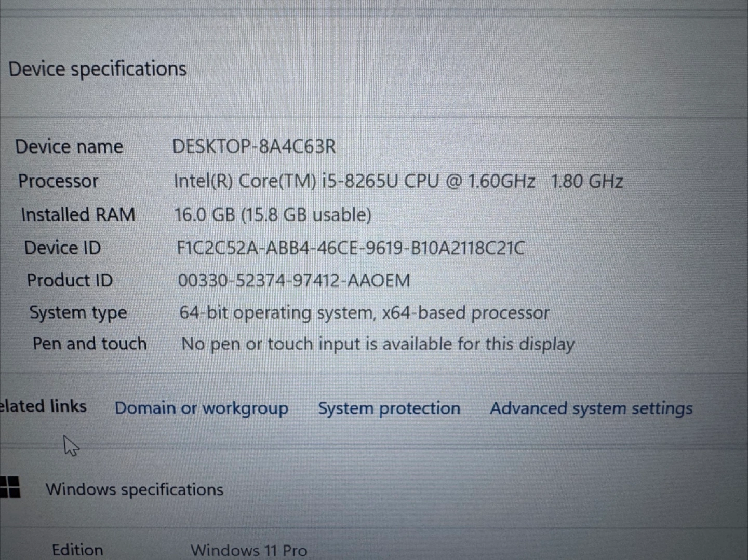Screen dimensions: 748x560
Task: Click the Edition label
Action: coord(77,550)
